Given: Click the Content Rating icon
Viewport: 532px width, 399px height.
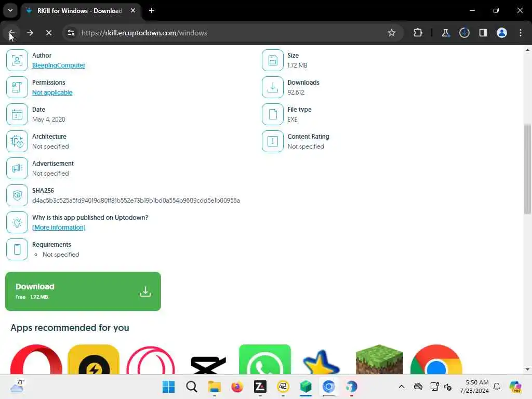Looking at the screenshot, I should tap(272, 141).
